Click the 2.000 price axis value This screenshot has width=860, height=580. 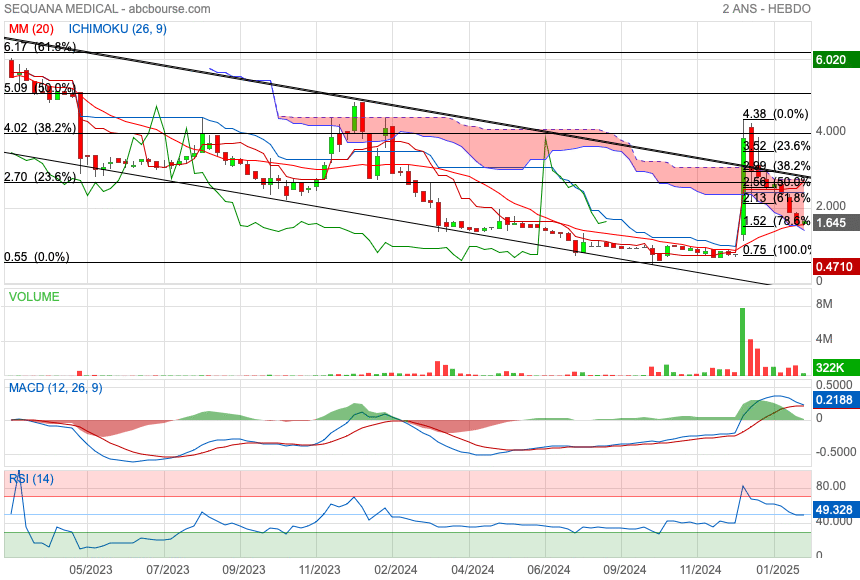(831, 205)
